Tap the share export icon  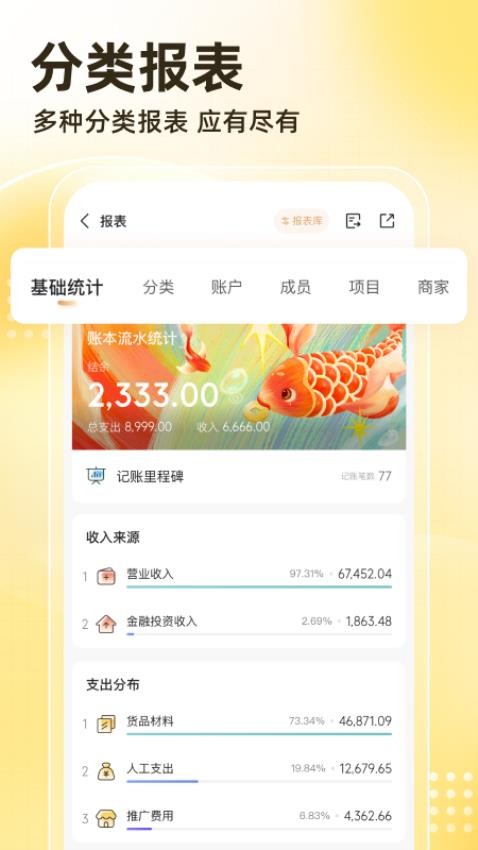tap(387, 221)
